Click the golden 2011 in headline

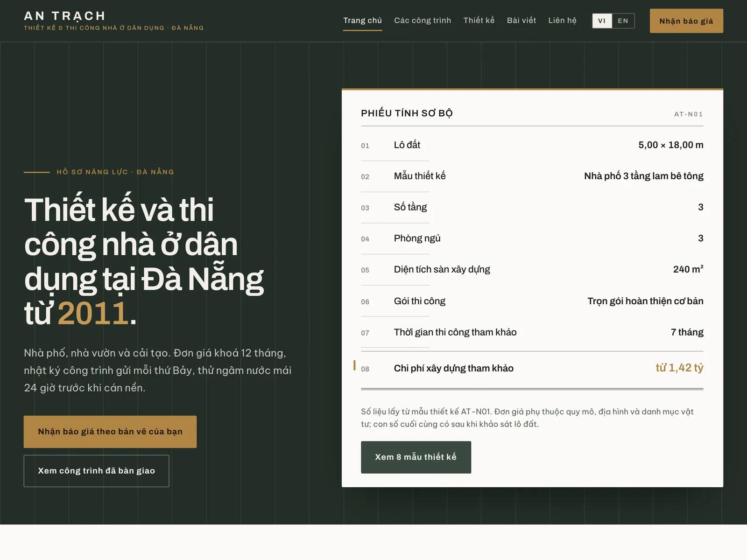click(x=93, y=313)
